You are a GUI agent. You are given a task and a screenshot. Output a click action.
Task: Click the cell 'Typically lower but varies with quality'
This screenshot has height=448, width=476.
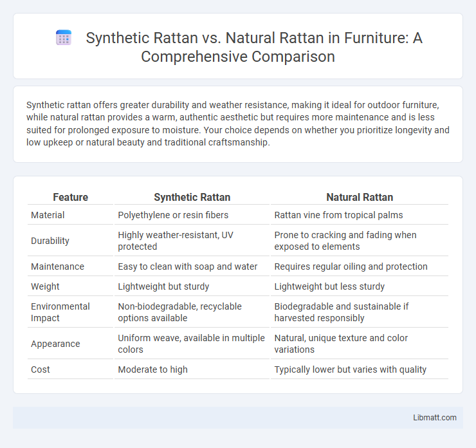point(351,369)
